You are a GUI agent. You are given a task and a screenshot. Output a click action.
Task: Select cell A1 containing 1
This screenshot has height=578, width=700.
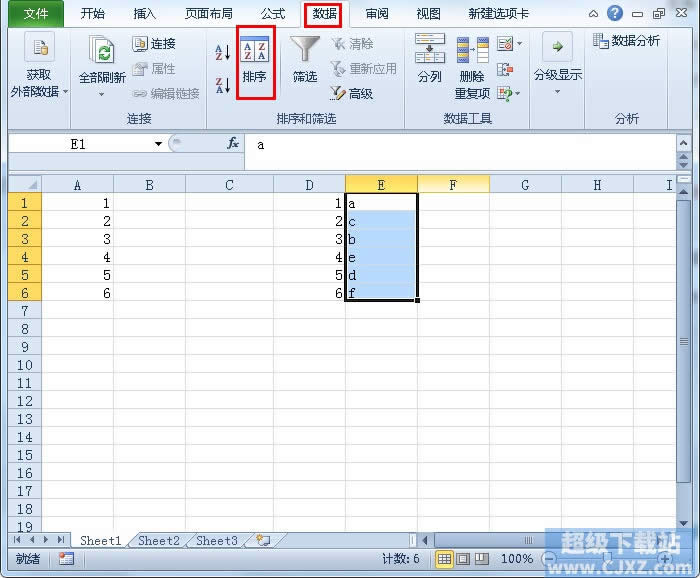click(77, 203)
